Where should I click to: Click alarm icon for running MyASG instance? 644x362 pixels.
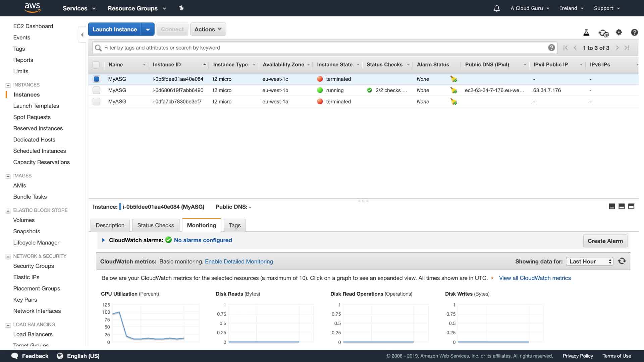[x=453, y=90]
